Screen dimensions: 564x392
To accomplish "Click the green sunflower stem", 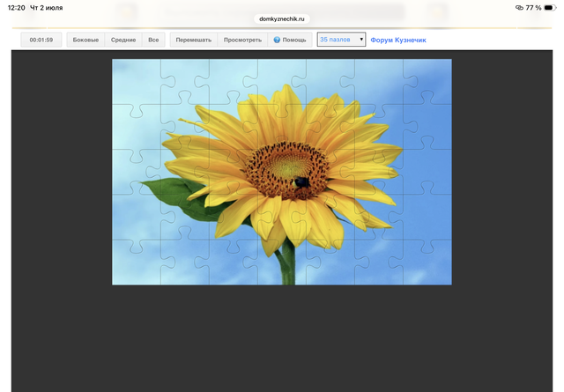I will [287, 264].
